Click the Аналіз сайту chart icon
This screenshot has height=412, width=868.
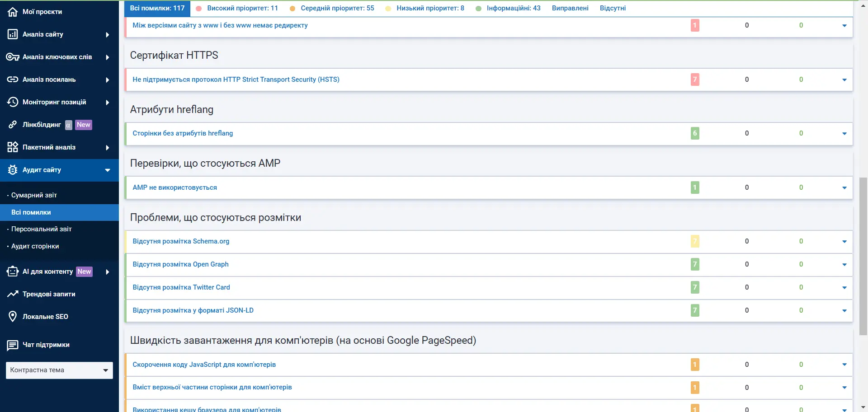(x=13, y=34)
